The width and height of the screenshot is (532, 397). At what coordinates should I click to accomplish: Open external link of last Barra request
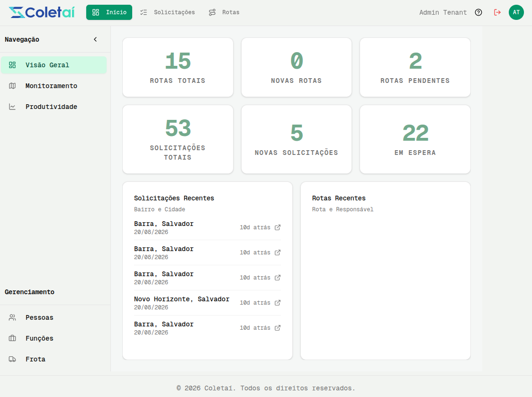pyautogui.click(x=278, y=328)
